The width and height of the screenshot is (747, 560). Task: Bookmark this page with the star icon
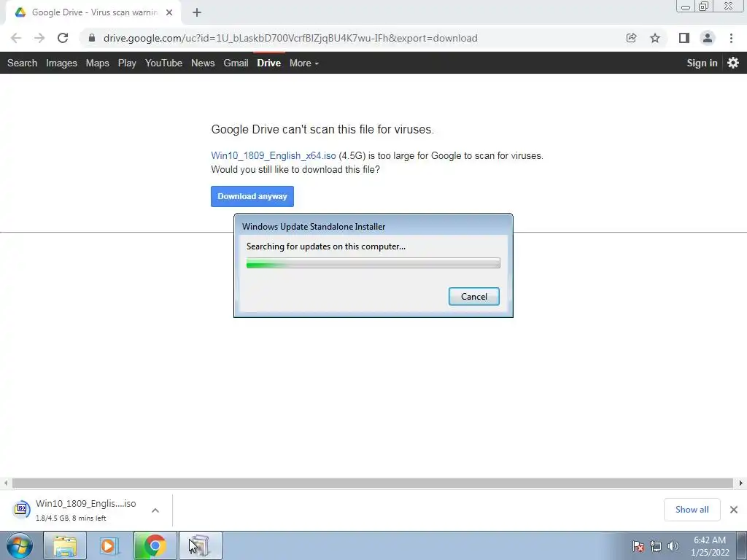pos(655,38)
